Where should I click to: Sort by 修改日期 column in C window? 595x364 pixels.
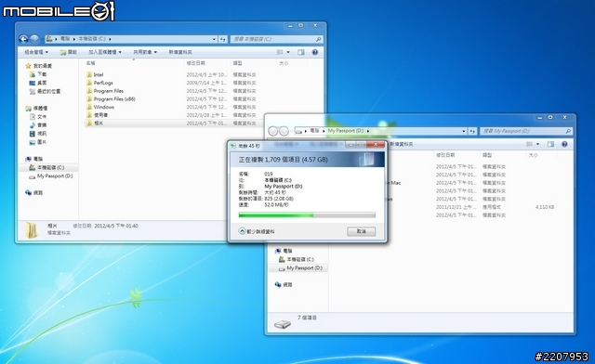pos(196,63)
